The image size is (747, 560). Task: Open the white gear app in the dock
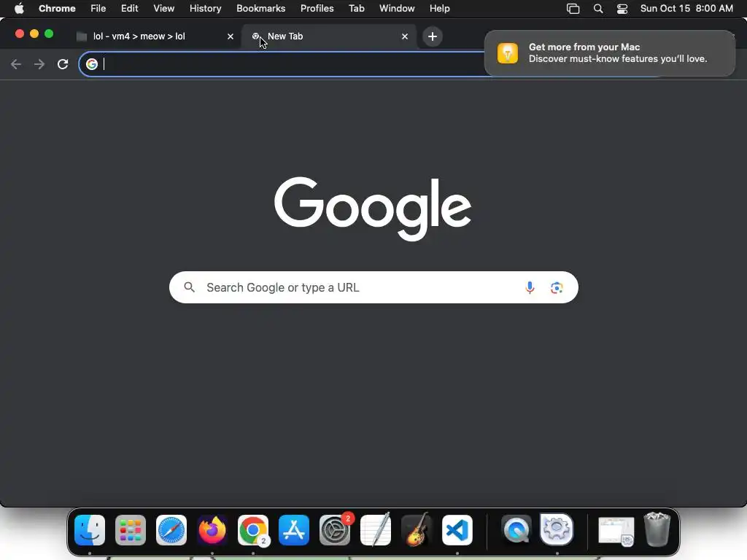tap(557, 529)
